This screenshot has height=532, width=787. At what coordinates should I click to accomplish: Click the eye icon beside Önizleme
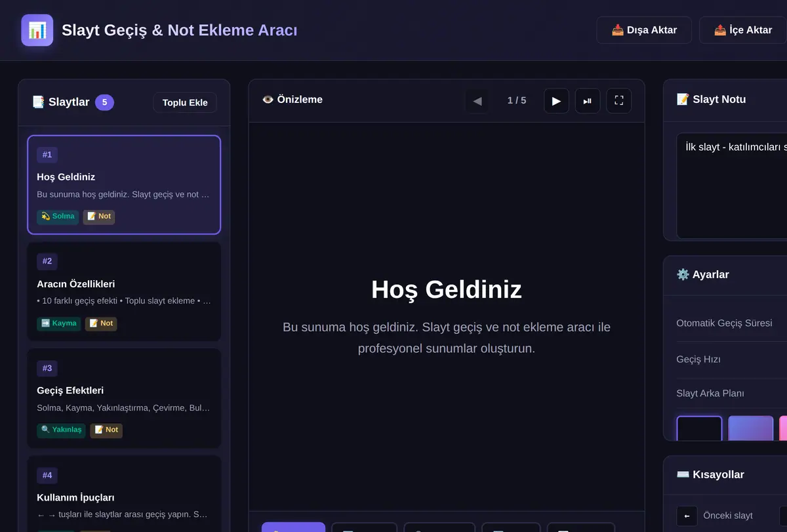tap(268, 100)
